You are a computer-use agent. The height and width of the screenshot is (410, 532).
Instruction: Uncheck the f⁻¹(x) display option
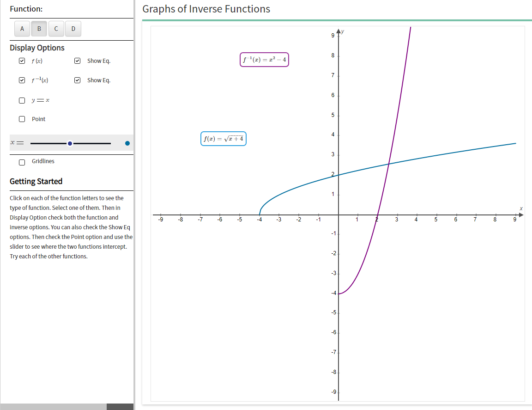(22, 80)
